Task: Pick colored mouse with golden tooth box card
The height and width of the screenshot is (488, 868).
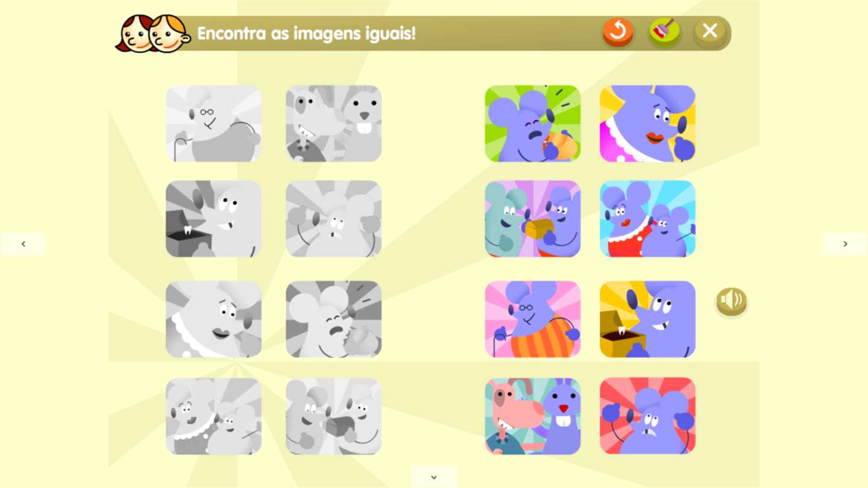Action: point(647,319)
